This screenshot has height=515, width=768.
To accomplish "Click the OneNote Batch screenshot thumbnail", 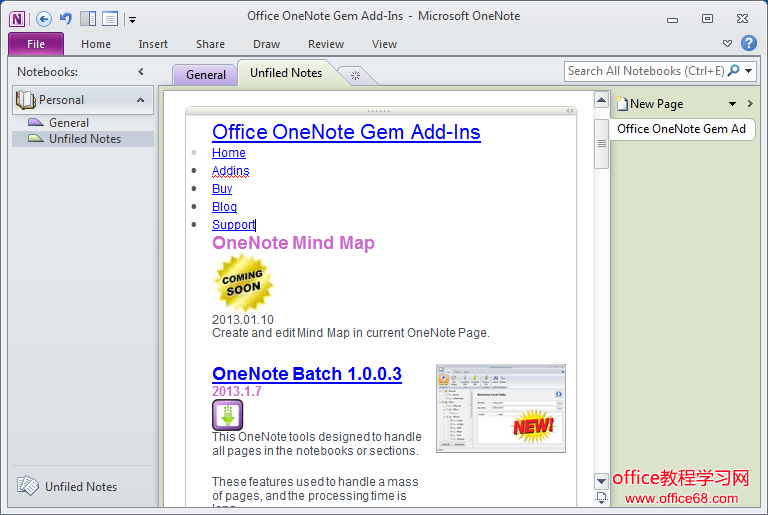I will tap(501, 408).
